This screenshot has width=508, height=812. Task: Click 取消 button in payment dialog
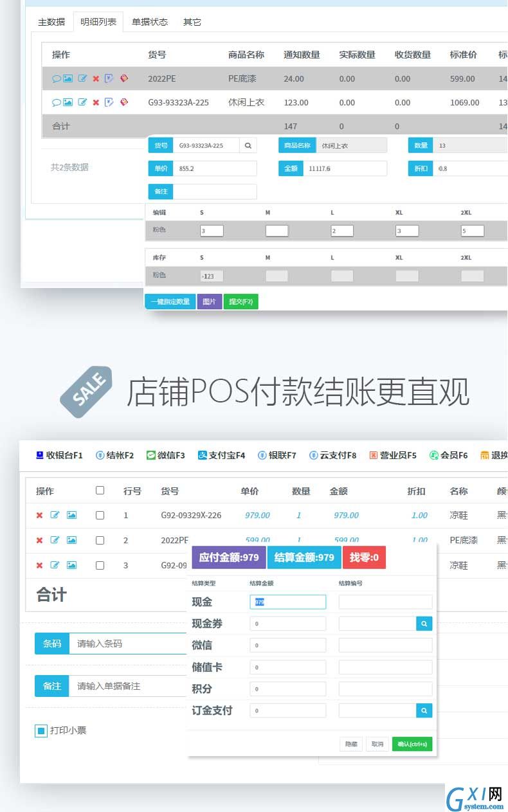pyautogui.click(x=377, y=744)
